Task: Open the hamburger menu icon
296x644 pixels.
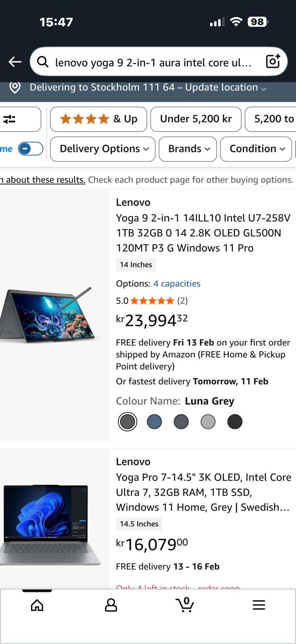Action: click(259, 605)
